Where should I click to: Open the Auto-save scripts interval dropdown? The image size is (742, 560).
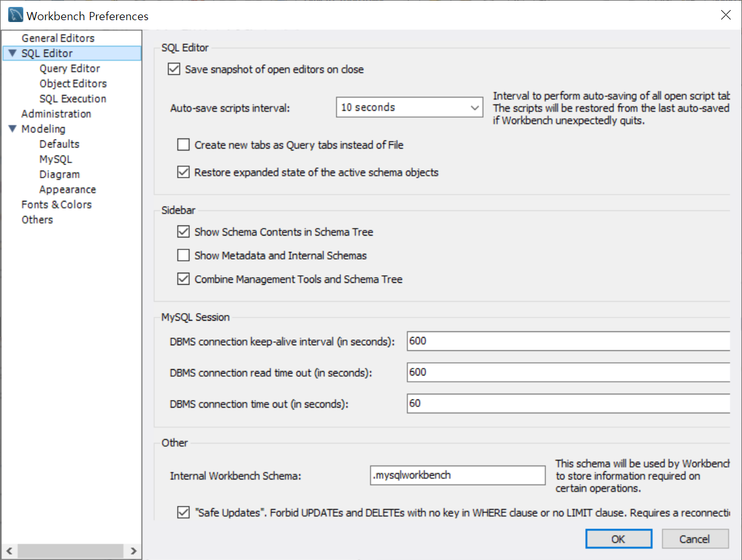(x=409, y=108)
